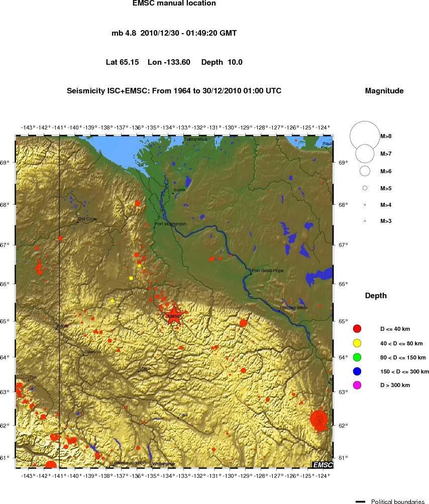Click the Depth legend heading
429x504 pixels.
click(376, 296)
